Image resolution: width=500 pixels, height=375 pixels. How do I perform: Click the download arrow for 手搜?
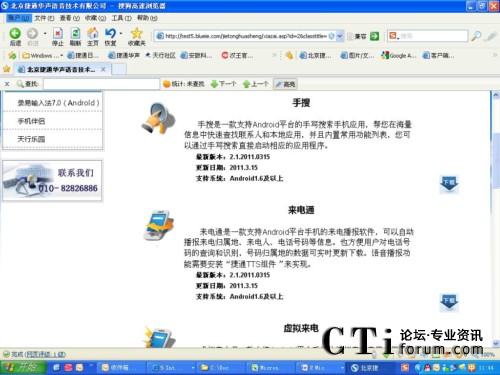(449, 184)
